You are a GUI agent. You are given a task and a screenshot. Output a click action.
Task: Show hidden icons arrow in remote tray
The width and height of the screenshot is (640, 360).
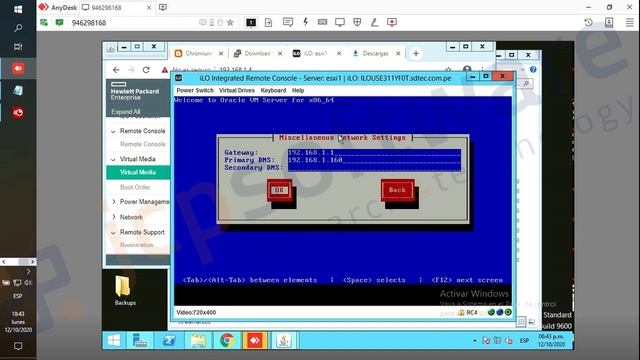[x=474, y=340]
